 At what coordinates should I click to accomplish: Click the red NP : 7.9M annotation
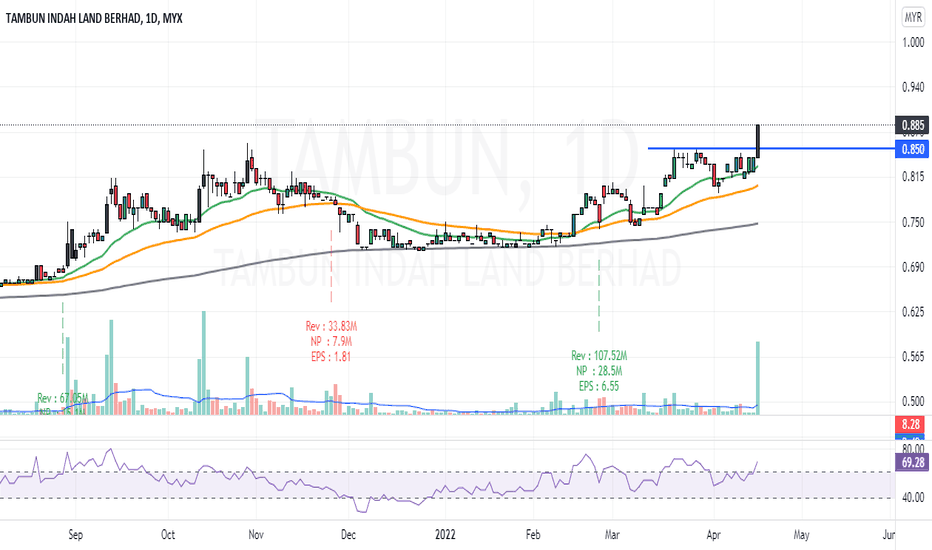coord(331,341)
